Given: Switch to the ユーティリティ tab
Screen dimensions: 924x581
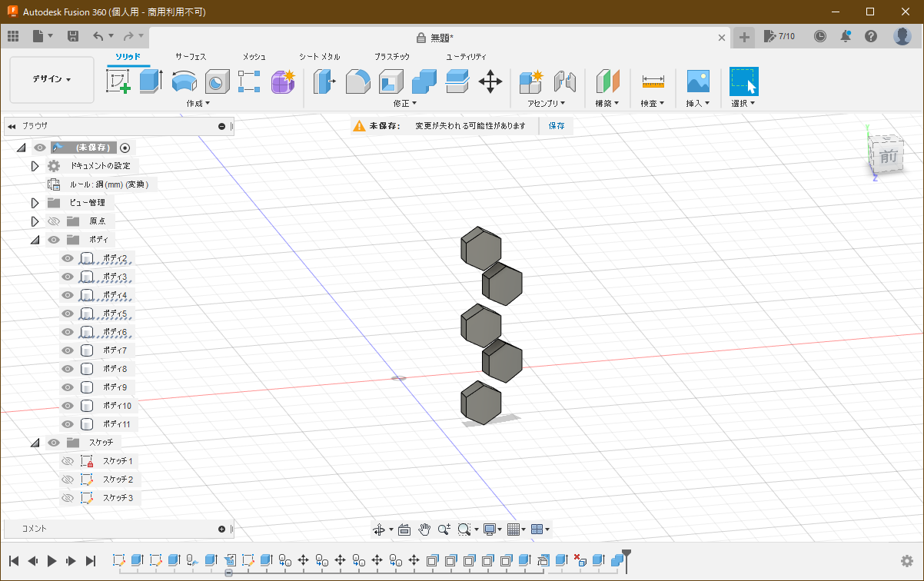Looking at the screenshot, I should (x=467, y=57).
